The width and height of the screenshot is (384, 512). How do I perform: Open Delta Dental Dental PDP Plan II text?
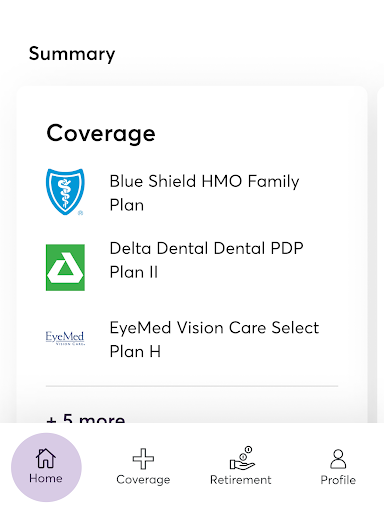click(x=206, y=260)
